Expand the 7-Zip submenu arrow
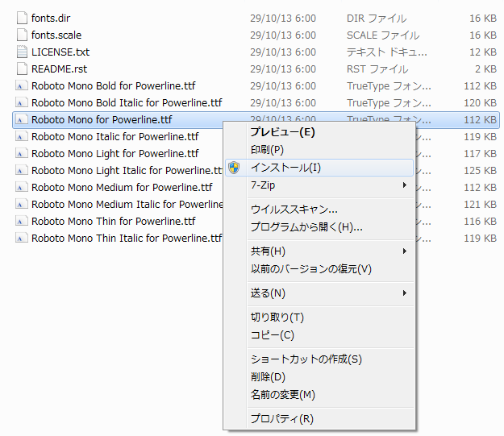504x436 pixels. (405, 185)
